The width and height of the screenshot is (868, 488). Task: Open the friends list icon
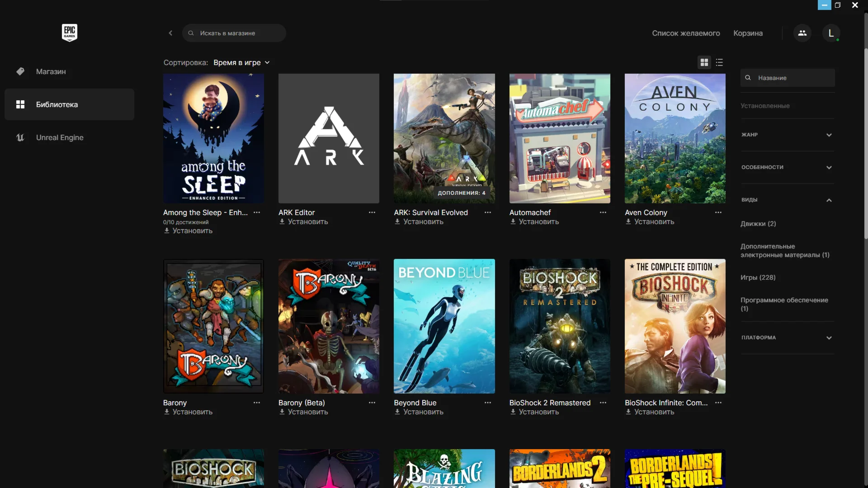point(802,33)
